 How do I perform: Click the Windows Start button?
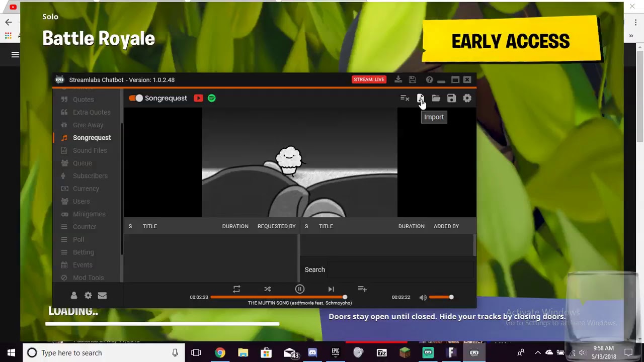point(11,353)
